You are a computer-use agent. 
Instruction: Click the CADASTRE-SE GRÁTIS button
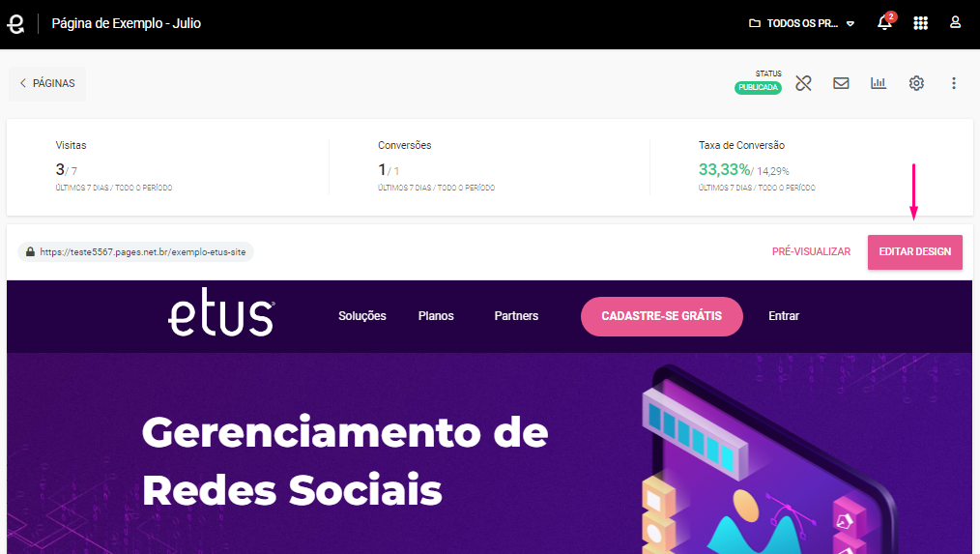pos(661,316)
